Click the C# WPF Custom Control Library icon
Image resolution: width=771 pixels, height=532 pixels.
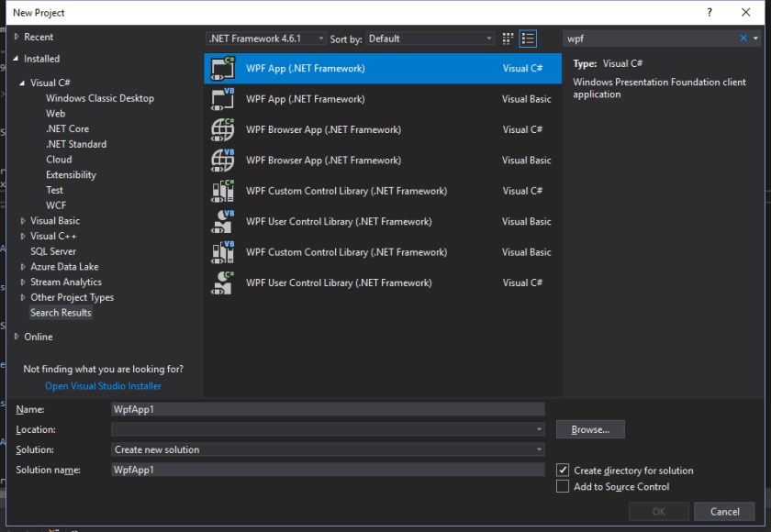click(223, 191)
